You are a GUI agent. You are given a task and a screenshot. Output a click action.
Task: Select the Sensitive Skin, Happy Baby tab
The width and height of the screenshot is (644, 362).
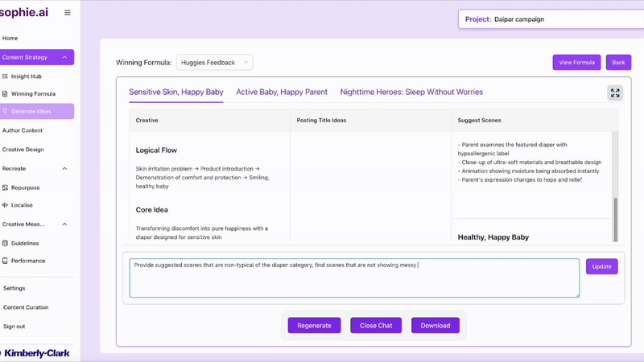coord(176,92)
